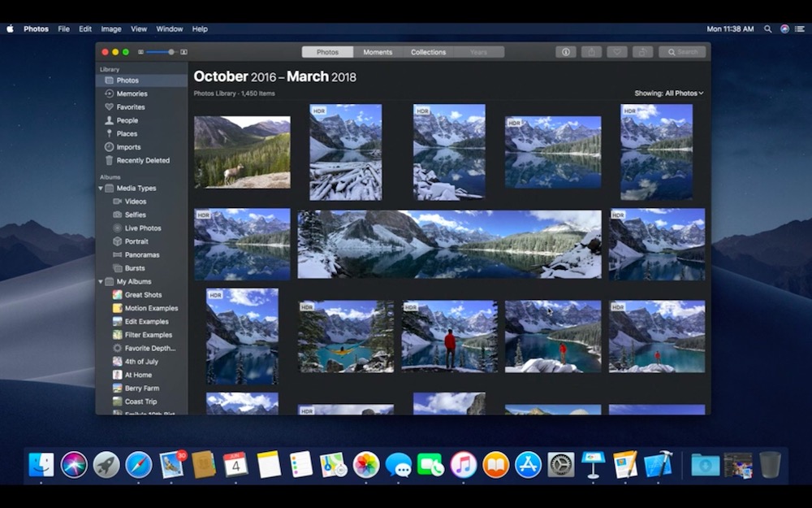Image resolution: width=812 pixels, height=508 pixels.
Task: Collapse the Media Types group
Action: pos(101,189)
